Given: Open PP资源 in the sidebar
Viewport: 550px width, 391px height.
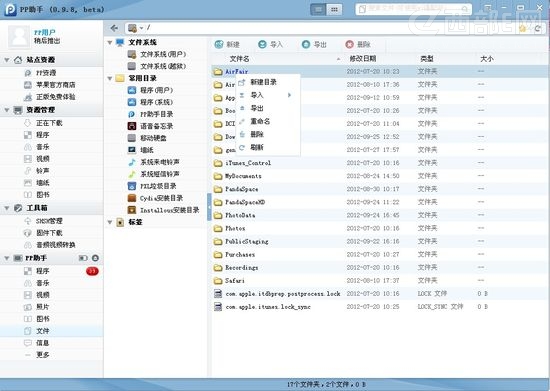Looking at the screenshot, I should click(46, 73).
